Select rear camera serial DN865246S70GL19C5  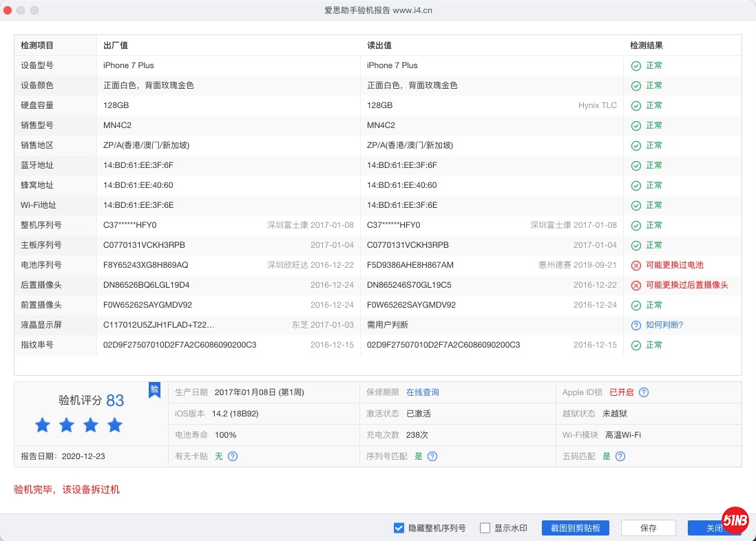click(x=410, y=285)
